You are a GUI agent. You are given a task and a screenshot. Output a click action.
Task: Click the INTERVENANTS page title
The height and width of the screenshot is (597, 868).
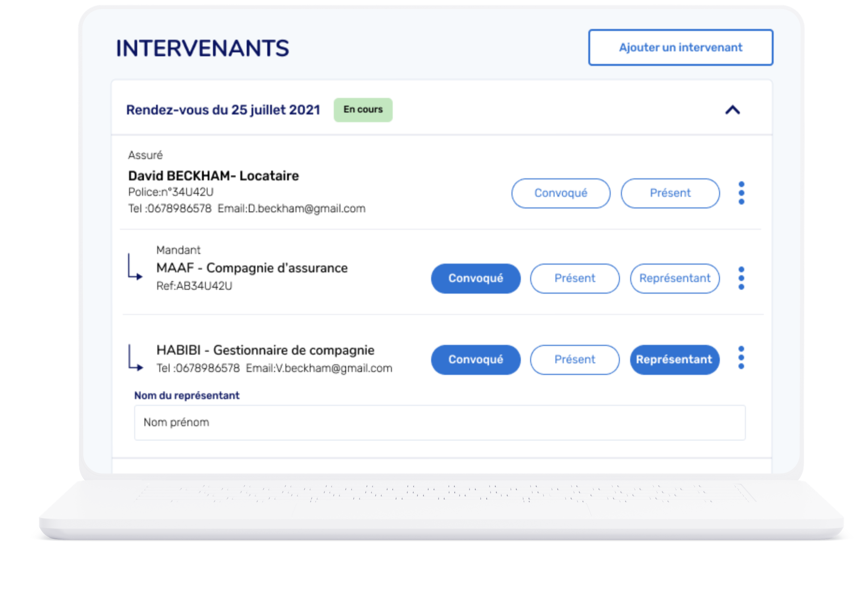(x=203, y=48)
